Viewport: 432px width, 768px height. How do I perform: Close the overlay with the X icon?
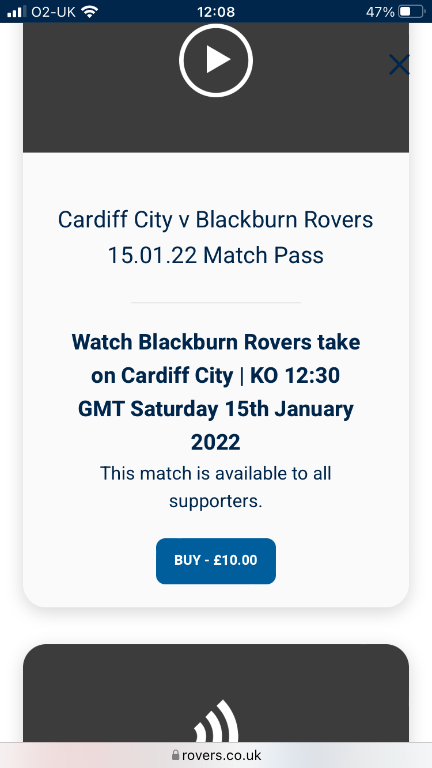pos(399,65)
